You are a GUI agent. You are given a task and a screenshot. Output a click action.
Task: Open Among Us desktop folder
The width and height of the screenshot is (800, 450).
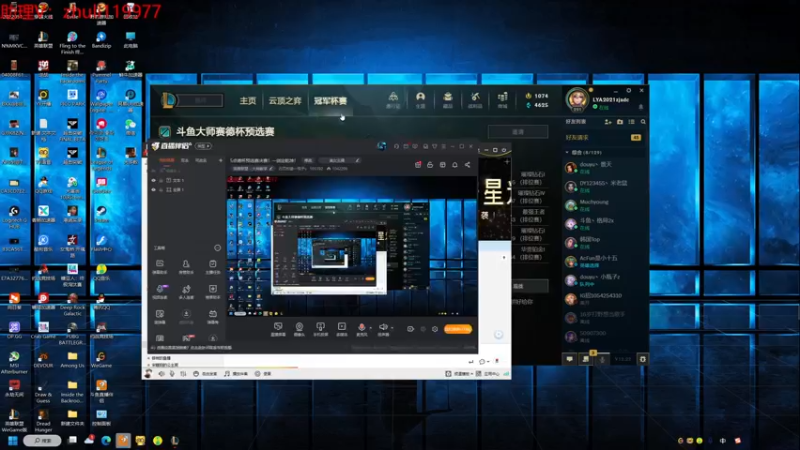coord(72,360)
